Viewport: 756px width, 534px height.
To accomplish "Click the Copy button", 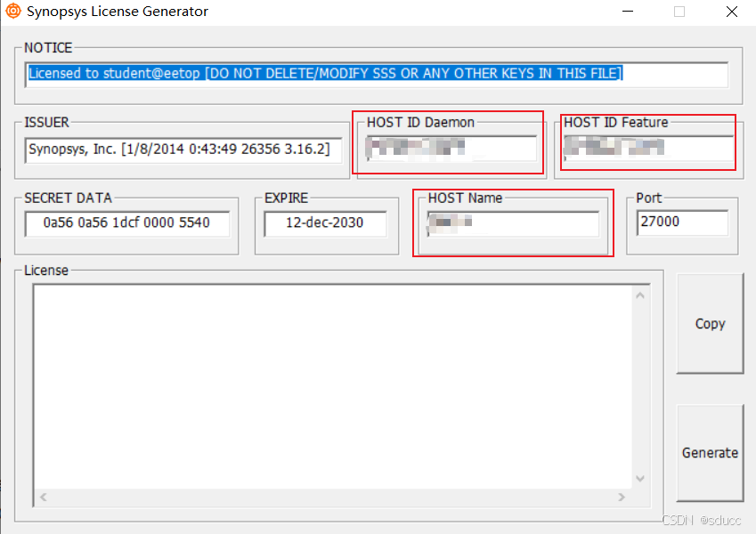I will click(x=710, y=323).
